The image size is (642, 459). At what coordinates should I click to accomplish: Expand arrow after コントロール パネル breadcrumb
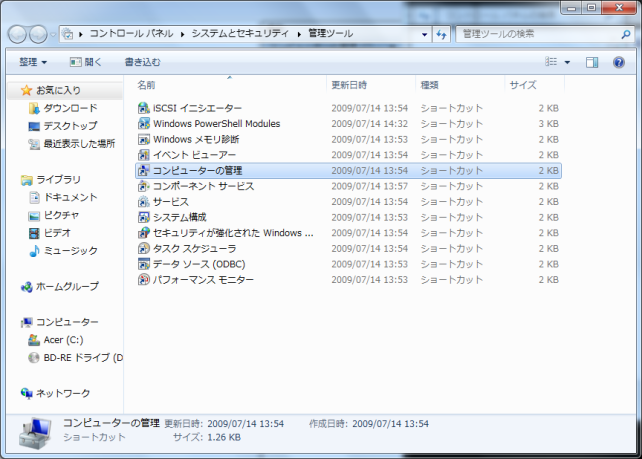pyautogui.click(x=183, y=34)
